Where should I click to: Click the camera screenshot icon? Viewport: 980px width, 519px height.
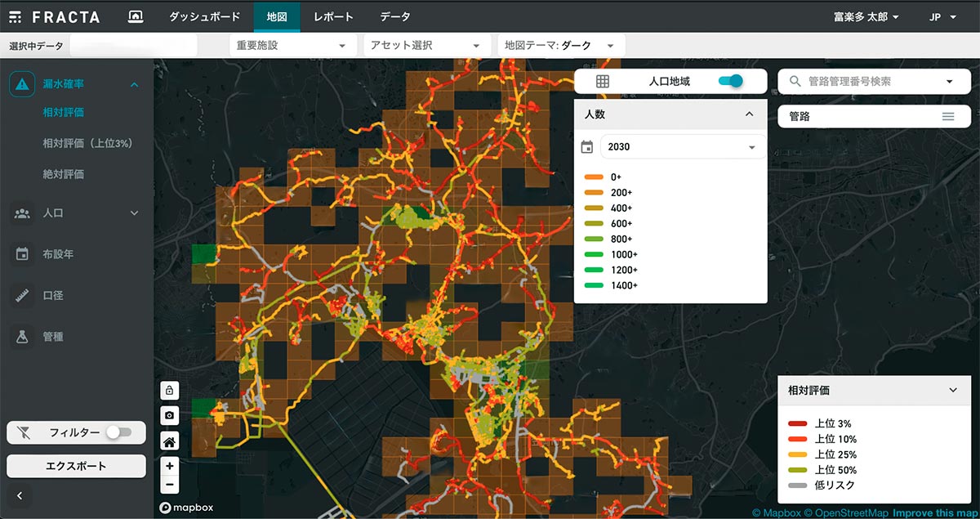[169, 416]
